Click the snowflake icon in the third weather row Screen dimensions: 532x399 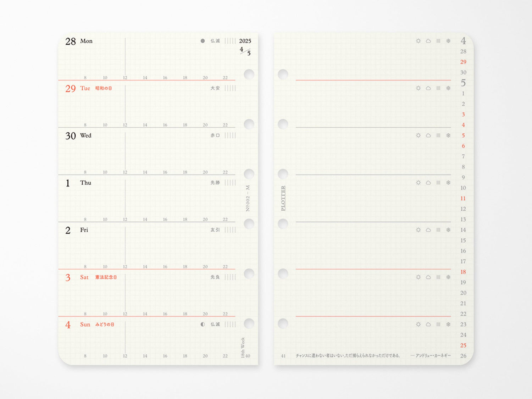click(x=448, y=135)
